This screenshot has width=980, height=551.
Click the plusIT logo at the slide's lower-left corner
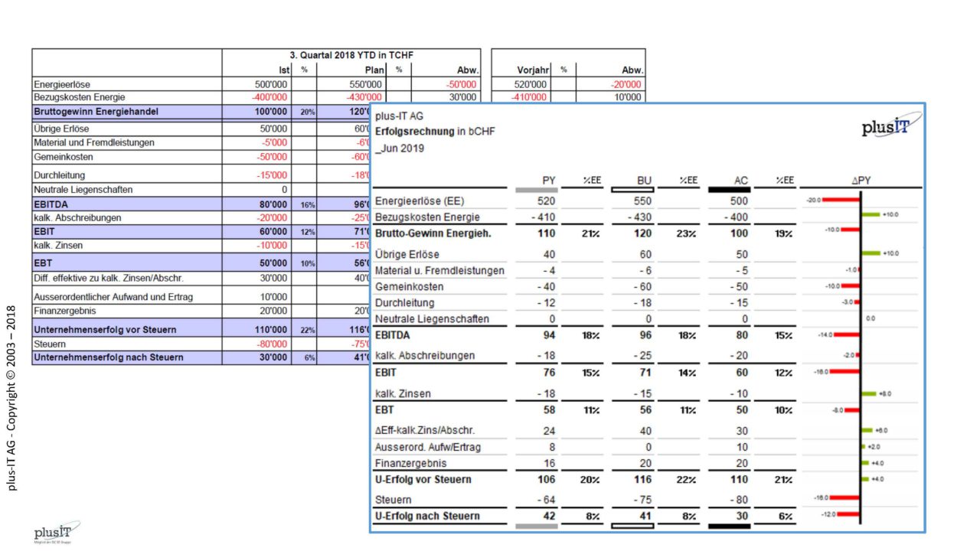tap(56, 533)
